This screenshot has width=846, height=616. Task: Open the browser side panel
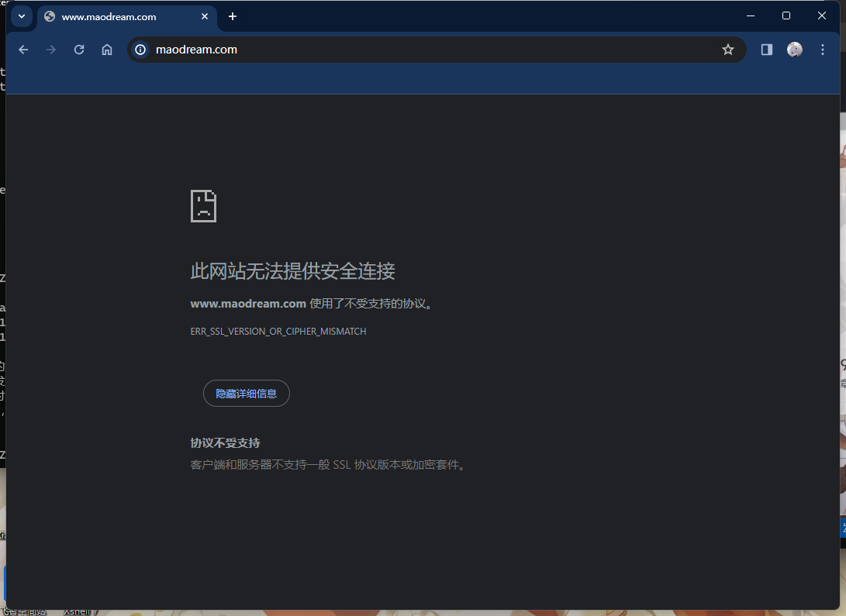point(767,50)
